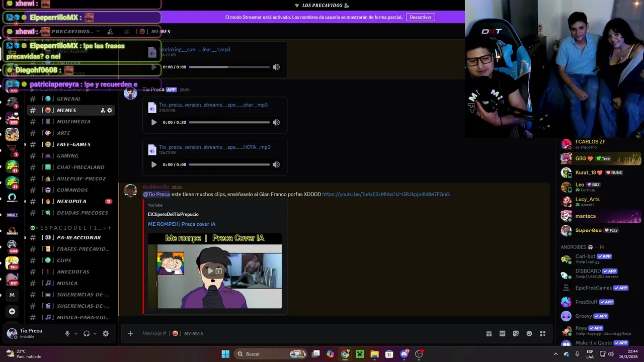This screenshot has width=644, height=362.
Task: Open user settings gear
Action: point(106,333)
